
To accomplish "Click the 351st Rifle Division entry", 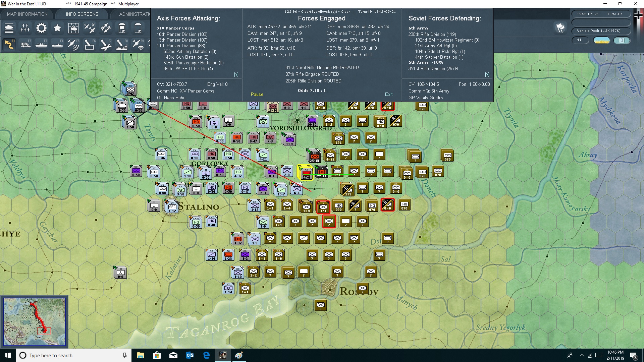I will coord(433,69).
